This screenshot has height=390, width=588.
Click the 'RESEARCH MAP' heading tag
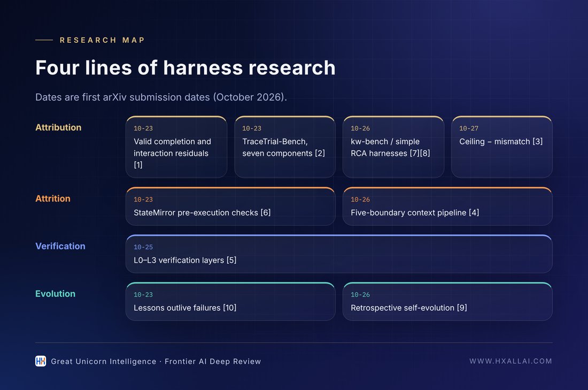point(102,40)
